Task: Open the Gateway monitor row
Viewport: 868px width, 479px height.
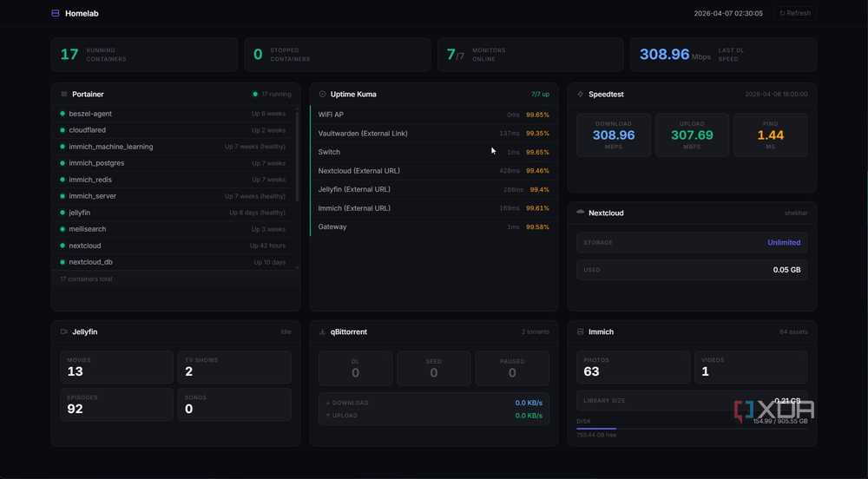Action: (x=433, y=226)
